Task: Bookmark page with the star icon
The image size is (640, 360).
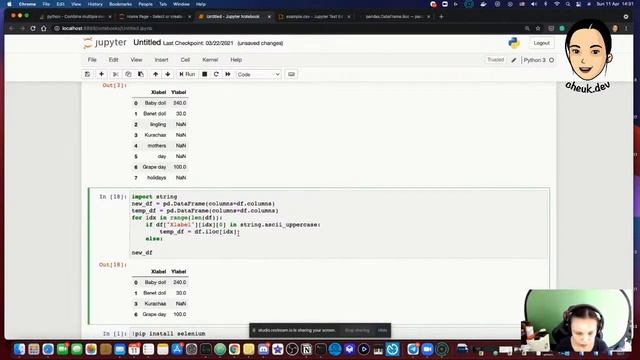Action: [538, 28]
